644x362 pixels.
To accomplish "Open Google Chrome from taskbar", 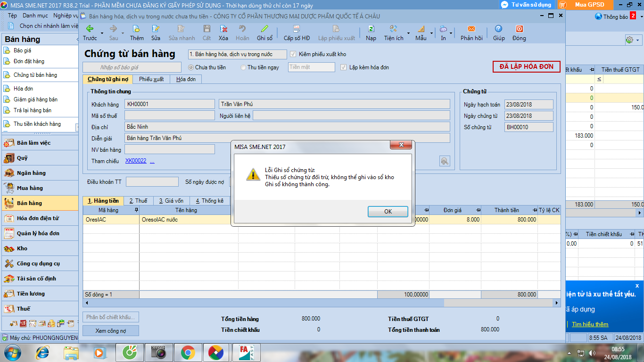I will click(188, 353).
